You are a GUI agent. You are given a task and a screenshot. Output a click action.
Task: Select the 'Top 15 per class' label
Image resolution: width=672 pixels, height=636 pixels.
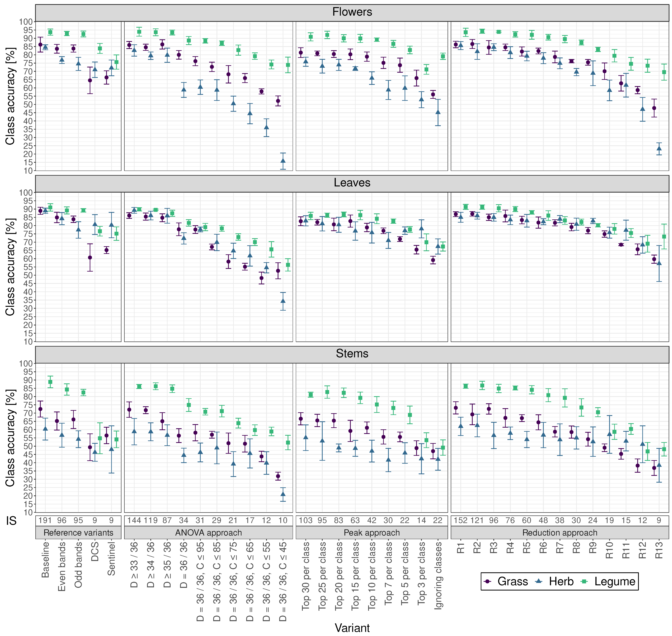point(355,576)
